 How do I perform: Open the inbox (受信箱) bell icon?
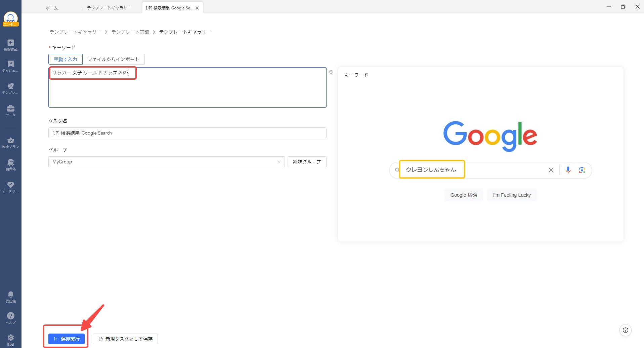(11, 297)
